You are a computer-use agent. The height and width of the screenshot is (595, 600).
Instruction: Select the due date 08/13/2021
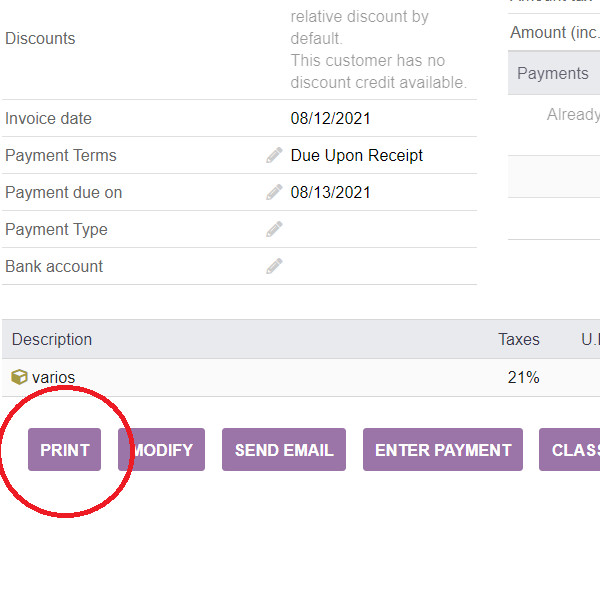pos(330,192)
